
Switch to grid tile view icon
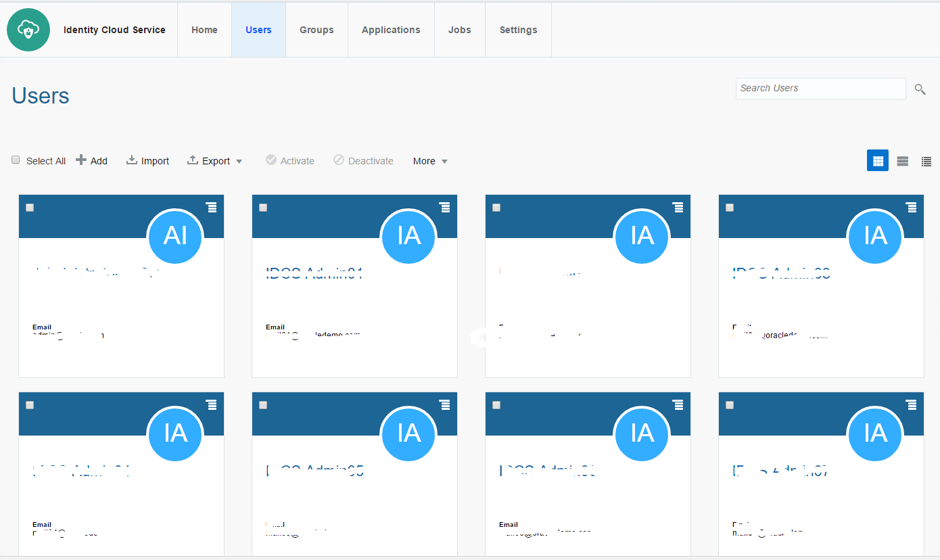(878, 160)
